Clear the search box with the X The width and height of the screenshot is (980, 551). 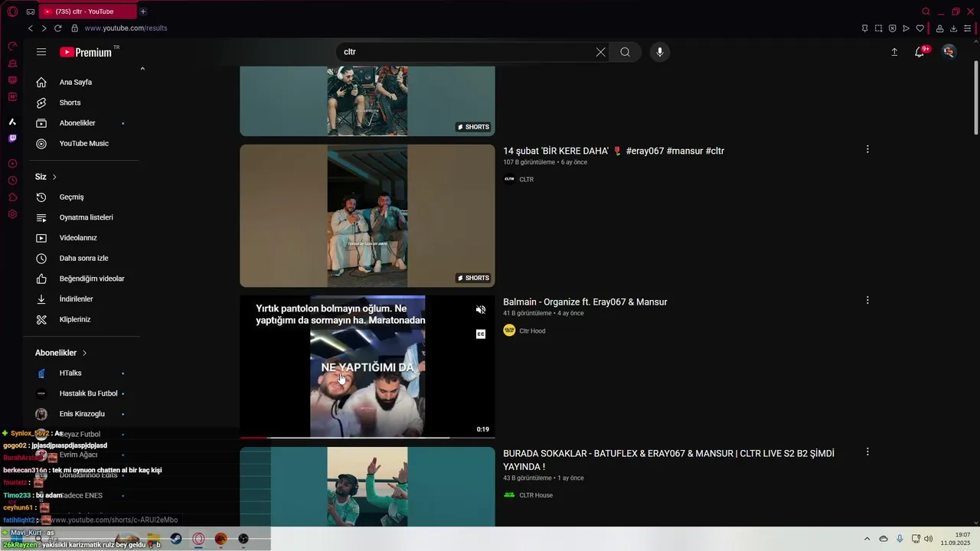pyautogui.click(x=600, y=52)
